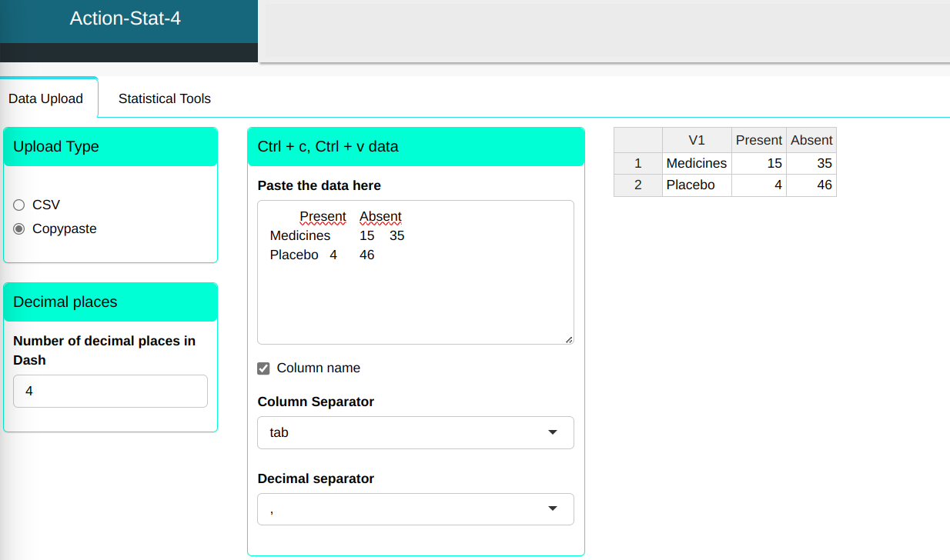Expand the Decimal separator dropdown
Image resolution: width=950 pixels, height=560 pixels.
point(415,509)
